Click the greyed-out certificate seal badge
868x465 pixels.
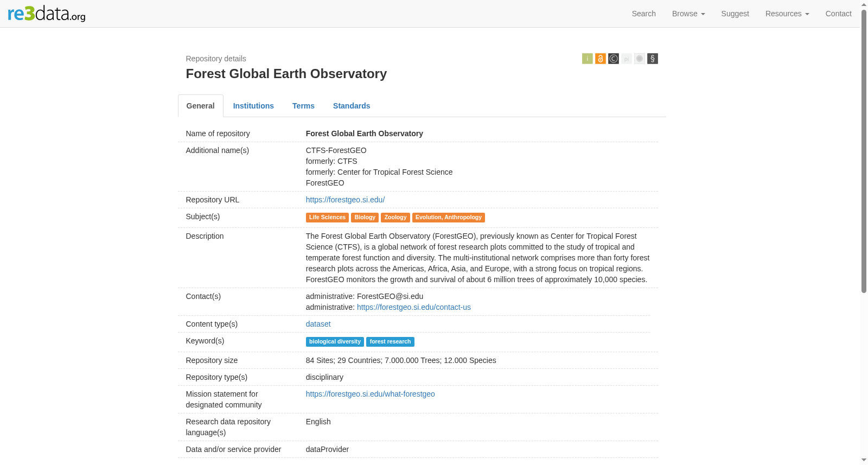coord(639,59)
